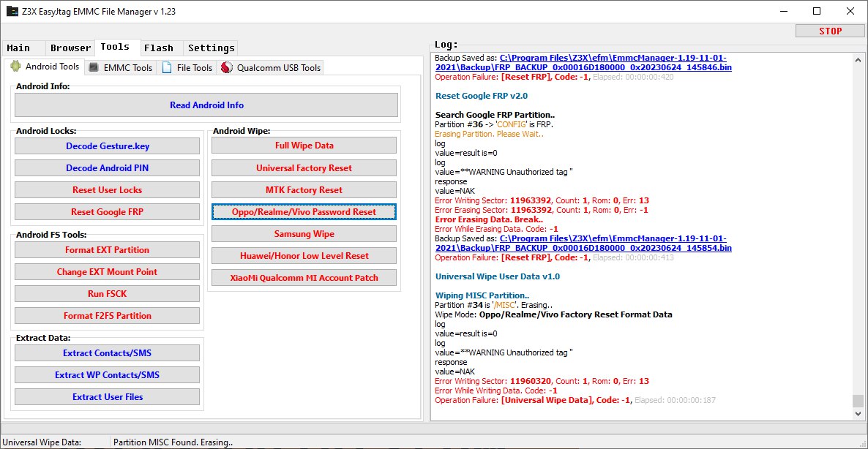Run FSCK on the partition
The image size is (868, 449).
(x=108, y=294)
